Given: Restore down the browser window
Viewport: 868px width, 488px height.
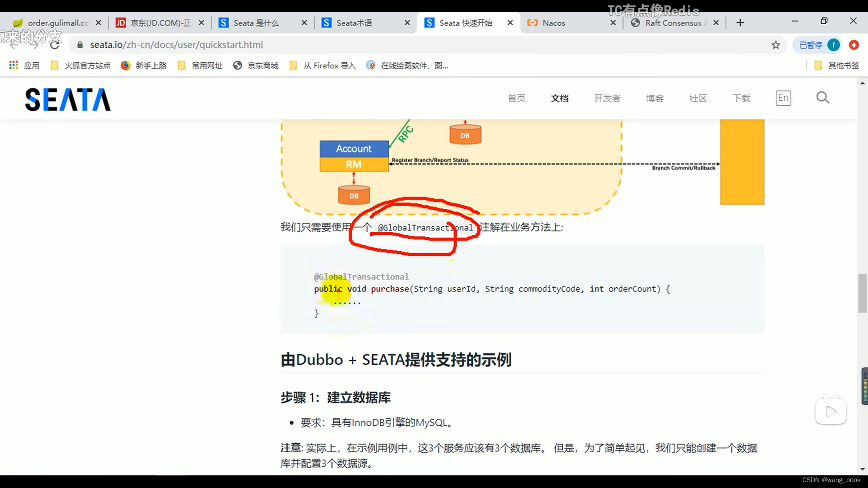Looking at the screenshot, I should click(x=824, y=21).
